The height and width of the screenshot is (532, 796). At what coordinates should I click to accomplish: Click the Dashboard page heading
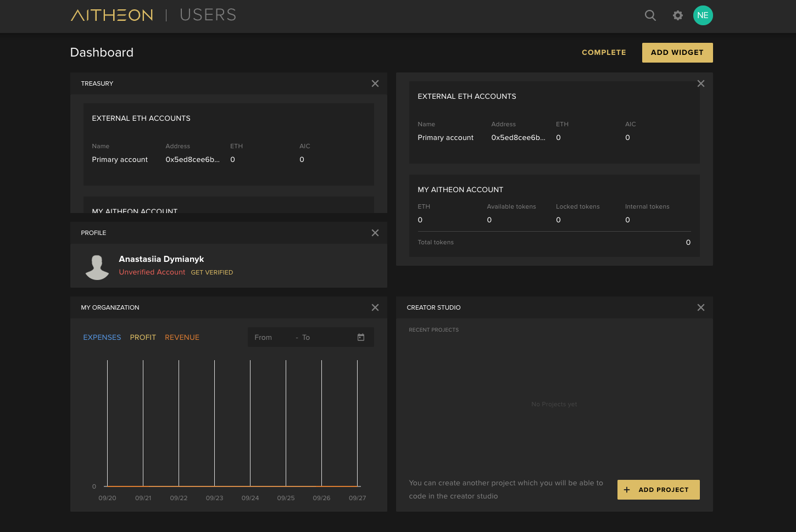[102, 52]
